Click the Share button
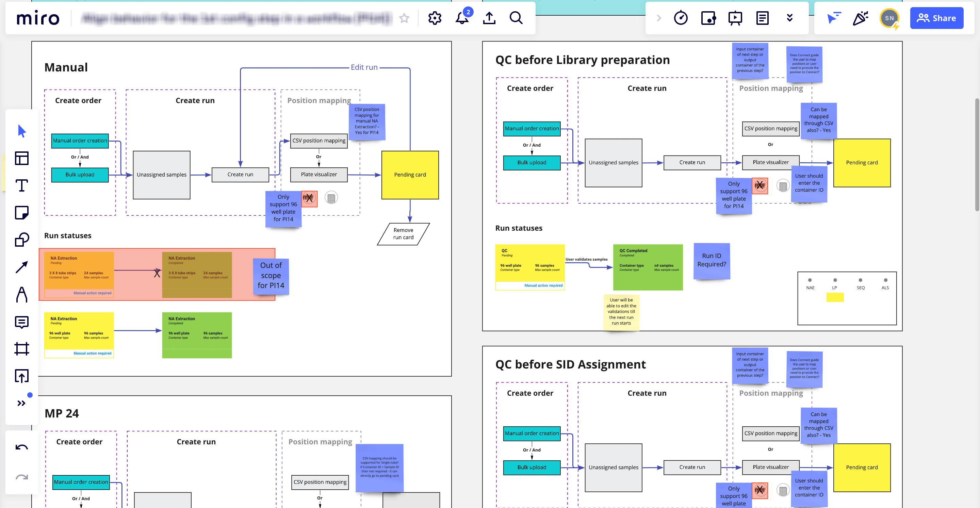Screen dimensions: 980x508 pos(937,18)
